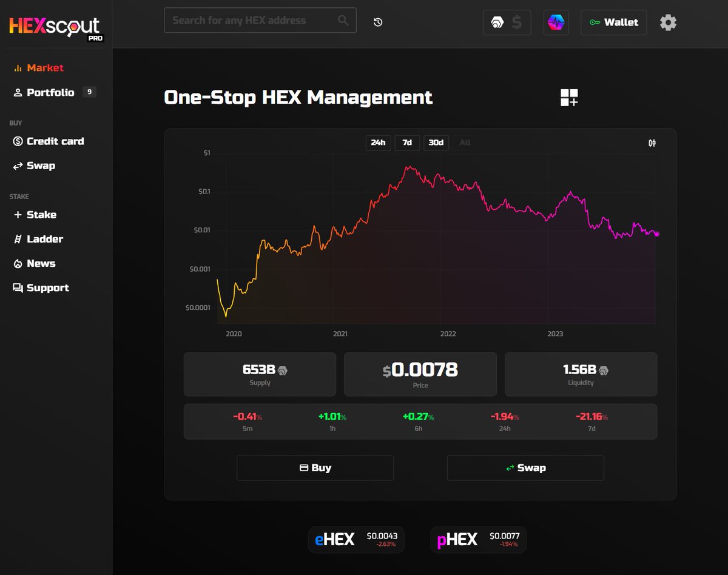Open Credit card purchase page
This screenshot has width=728, height=575.
[x=49, y=141]
